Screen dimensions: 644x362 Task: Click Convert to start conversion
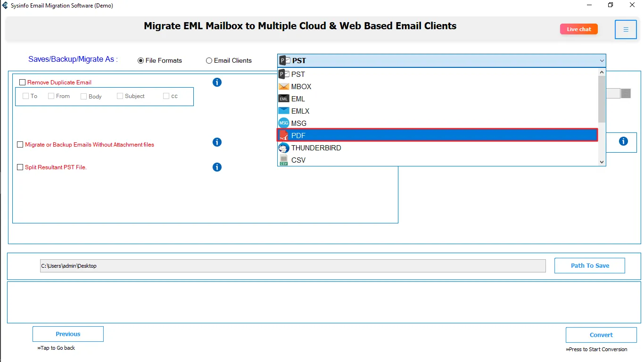click(601, 335)
